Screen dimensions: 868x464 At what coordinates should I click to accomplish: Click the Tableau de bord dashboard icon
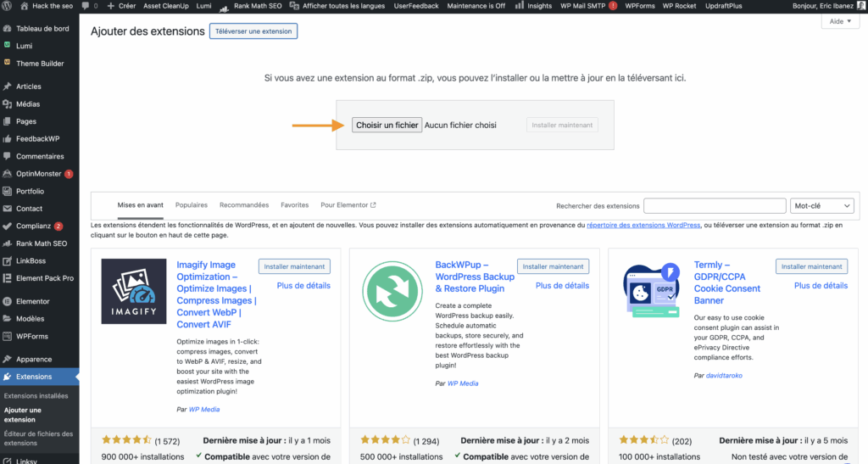tap(7, 28)
